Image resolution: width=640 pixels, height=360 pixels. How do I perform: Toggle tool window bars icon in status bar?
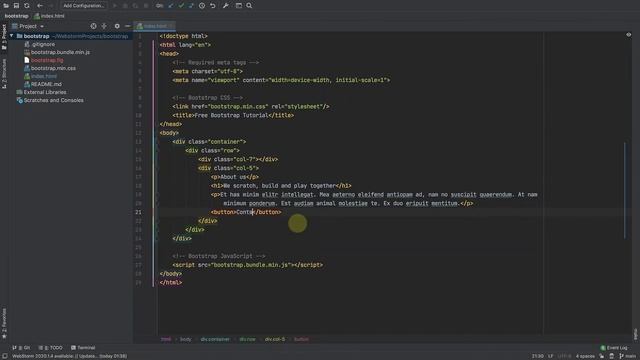4,356
